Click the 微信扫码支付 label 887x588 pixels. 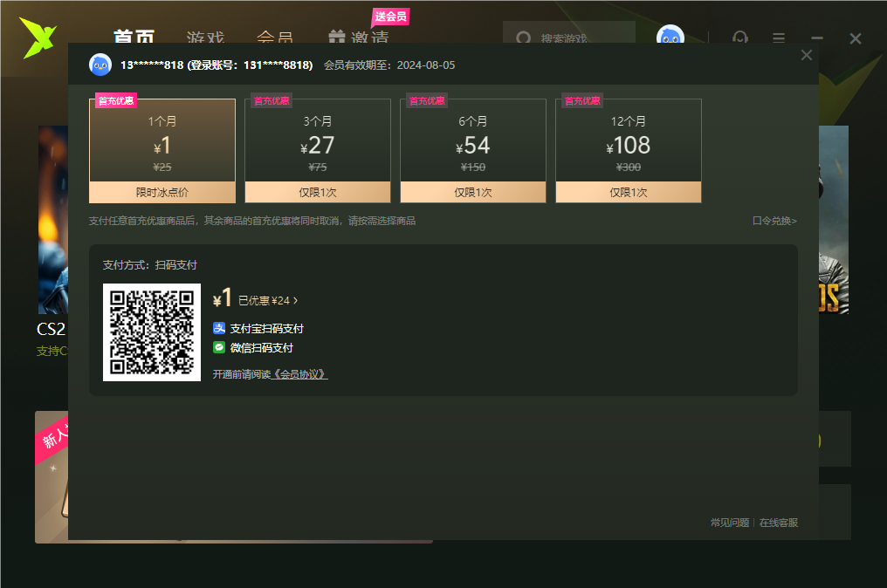261,348
